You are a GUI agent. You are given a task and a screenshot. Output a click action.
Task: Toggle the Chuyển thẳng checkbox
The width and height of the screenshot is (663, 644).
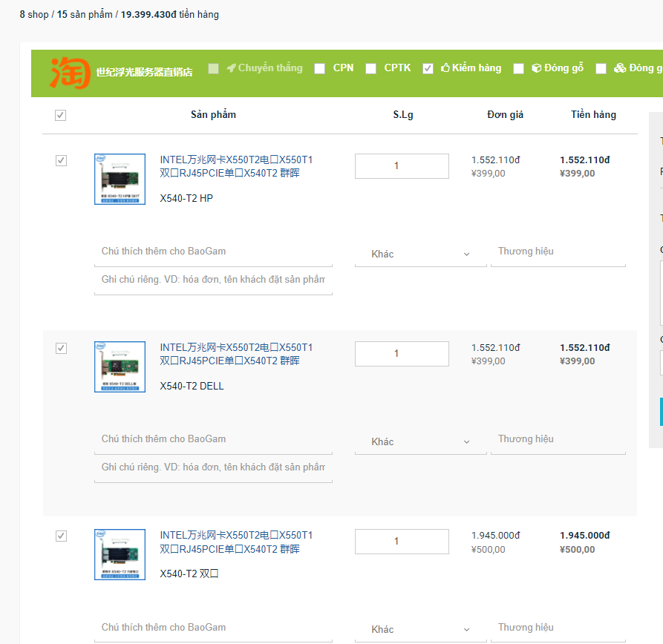(214, 68)
